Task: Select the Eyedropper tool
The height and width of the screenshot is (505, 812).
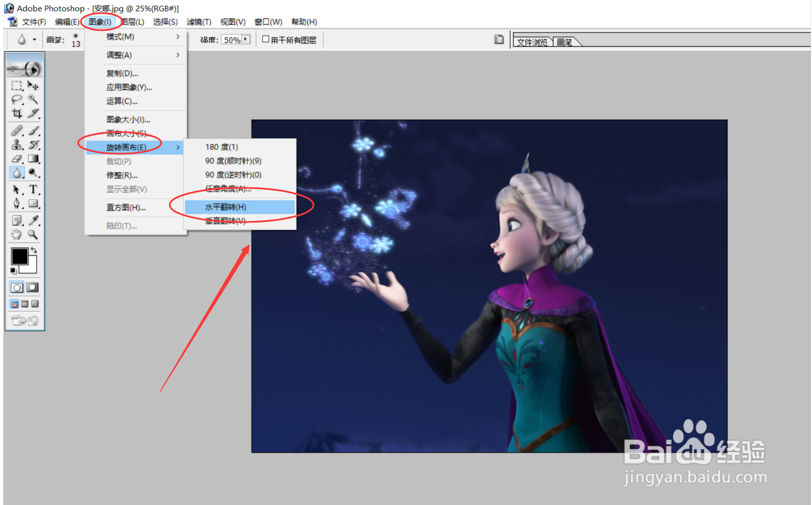Action: (x=33, y=220)
